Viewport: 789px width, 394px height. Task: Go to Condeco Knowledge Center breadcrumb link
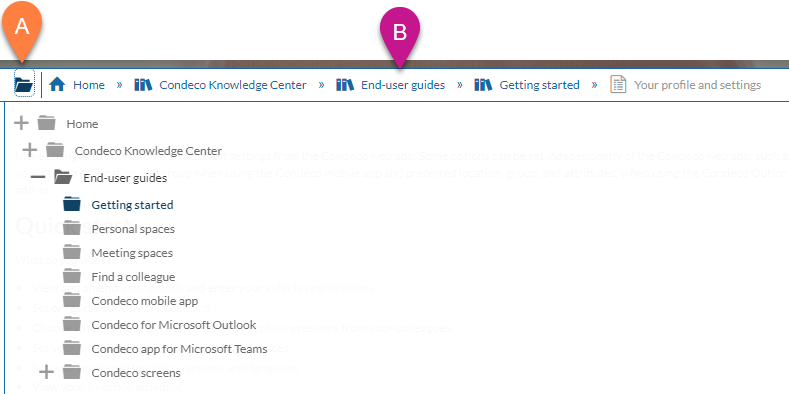tap(233, 85)
